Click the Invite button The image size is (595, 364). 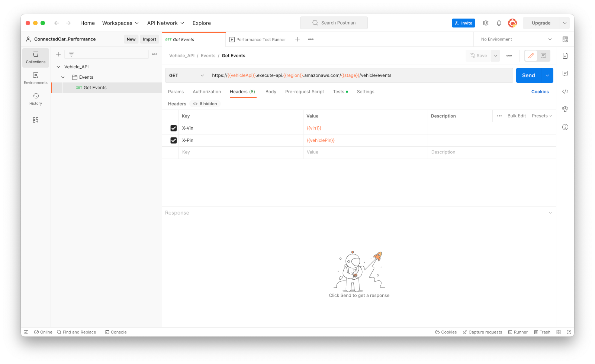tap(463, 23)
